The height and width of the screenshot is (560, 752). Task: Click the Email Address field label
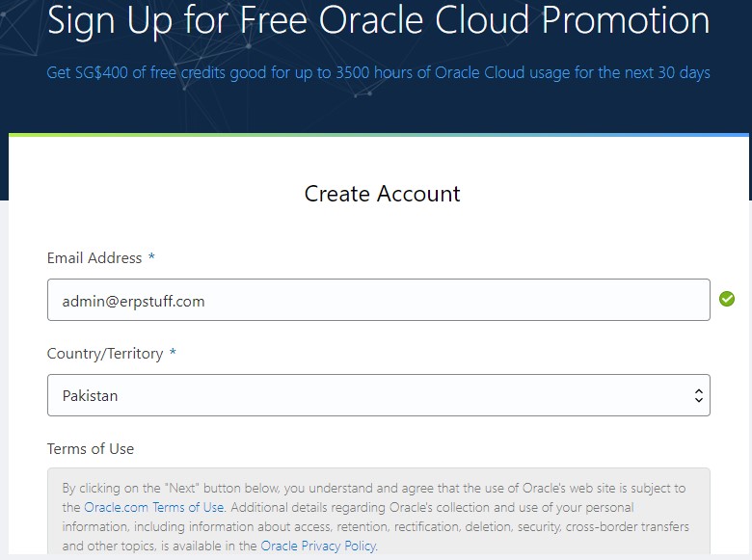(94, 258)
